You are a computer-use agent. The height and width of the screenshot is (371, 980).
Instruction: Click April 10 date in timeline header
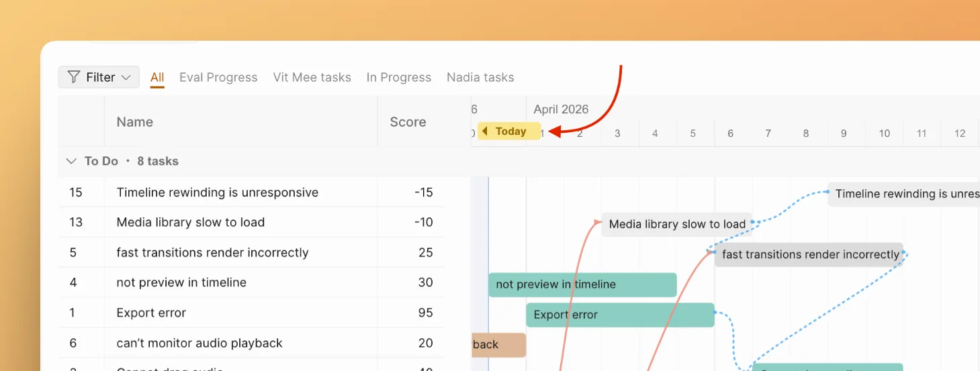[x=884, y=134]
